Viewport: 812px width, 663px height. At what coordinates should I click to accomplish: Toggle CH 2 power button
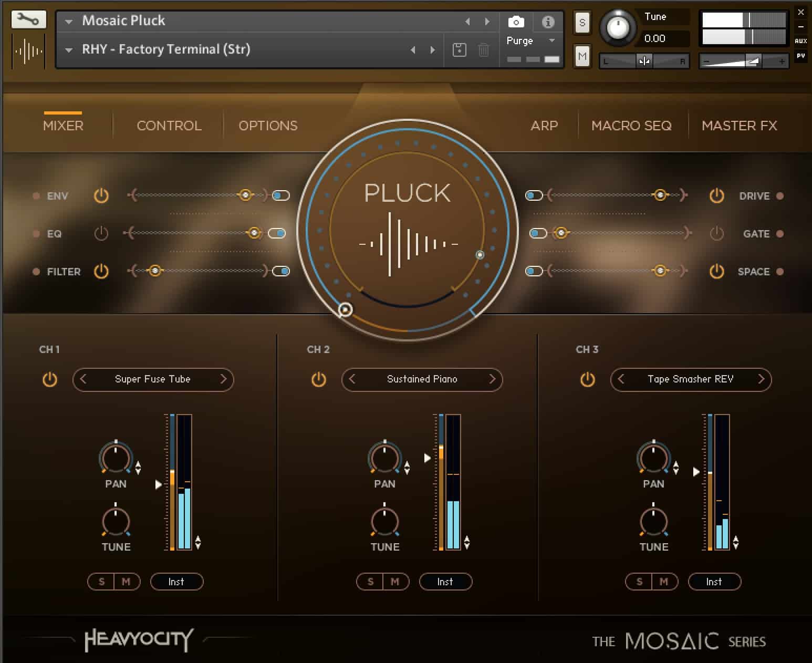coord(318,379)
